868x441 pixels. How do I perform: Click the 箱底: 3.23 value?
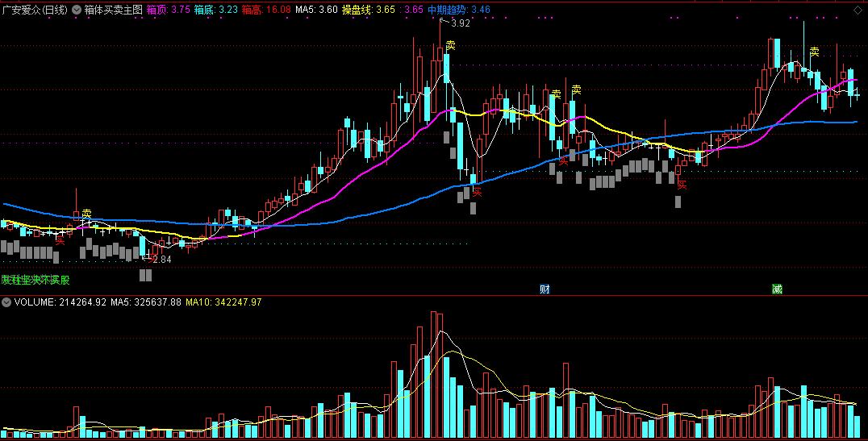216,10
